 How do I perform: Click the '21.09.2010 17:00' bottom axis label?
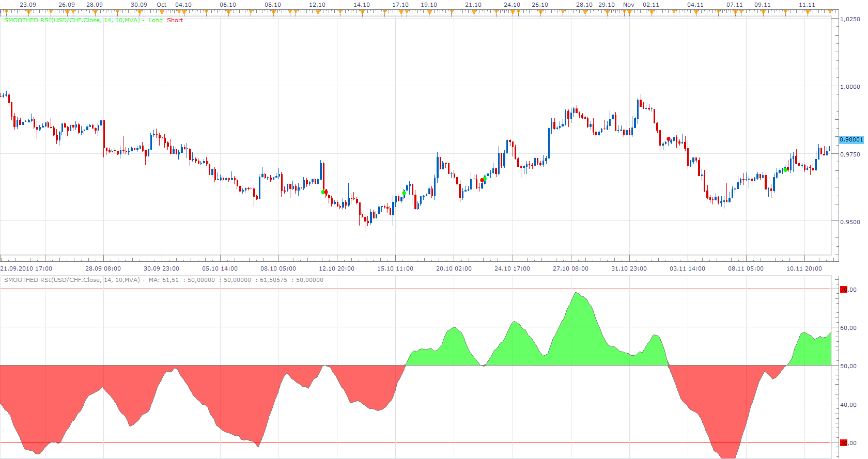[26, 268]
